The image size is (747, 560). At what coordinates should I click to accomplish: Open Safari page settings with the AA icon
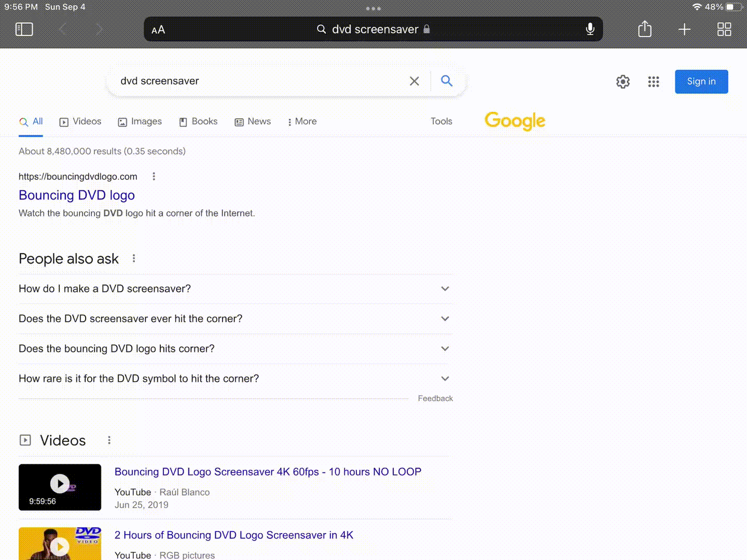[x=158, y=30]
